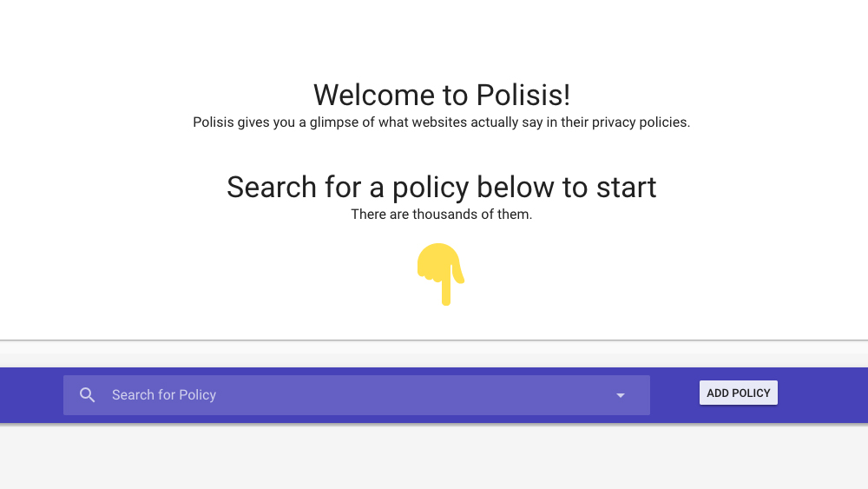The width and height of the screenshot is (868, 489).
Task: Click 'There are thousands of them.' text
Action: (441, 215)
